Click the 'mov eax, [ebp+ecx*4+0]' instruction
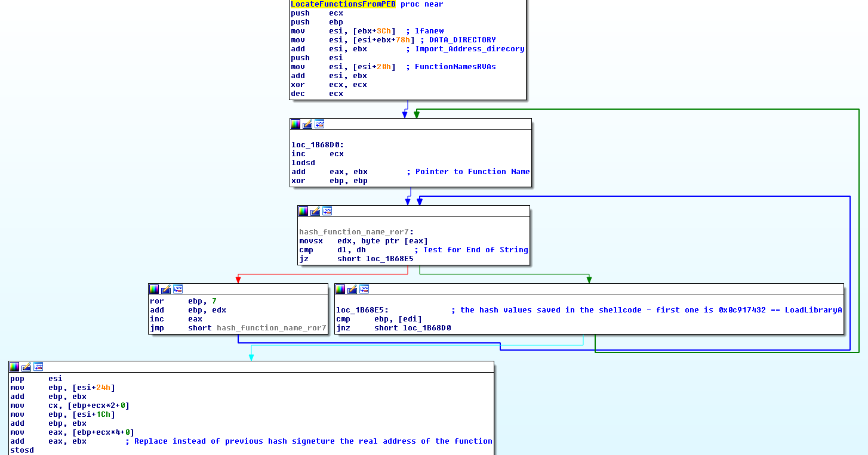 tap(72, 432)
